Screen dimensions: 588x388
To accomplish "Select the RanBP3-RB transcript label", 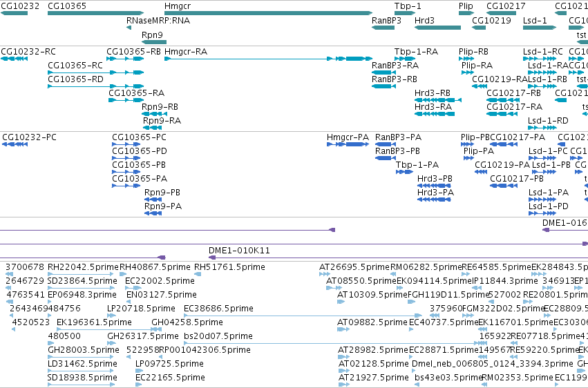I will tap(395, 79).
